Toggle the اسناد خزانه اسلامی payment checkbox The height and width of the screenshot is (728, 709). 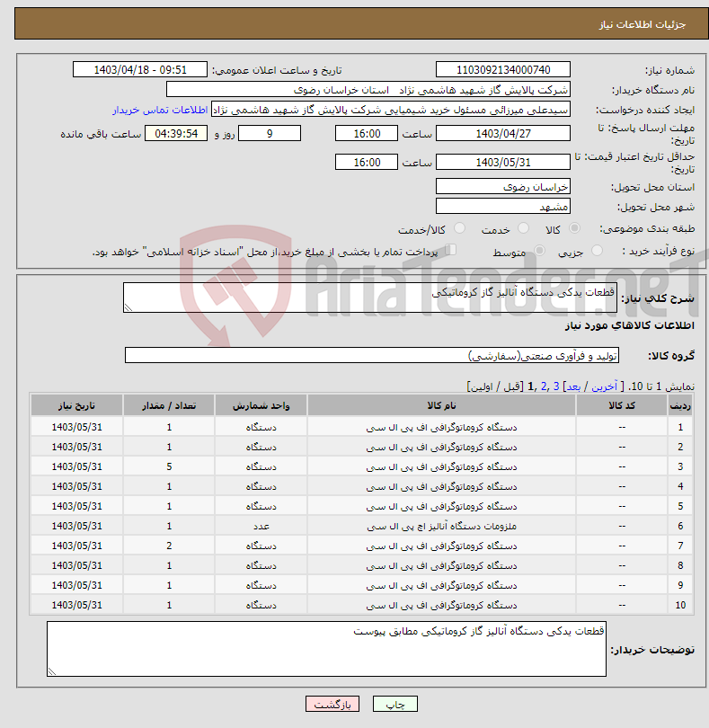pyautogui.click(x=450, y=250)
